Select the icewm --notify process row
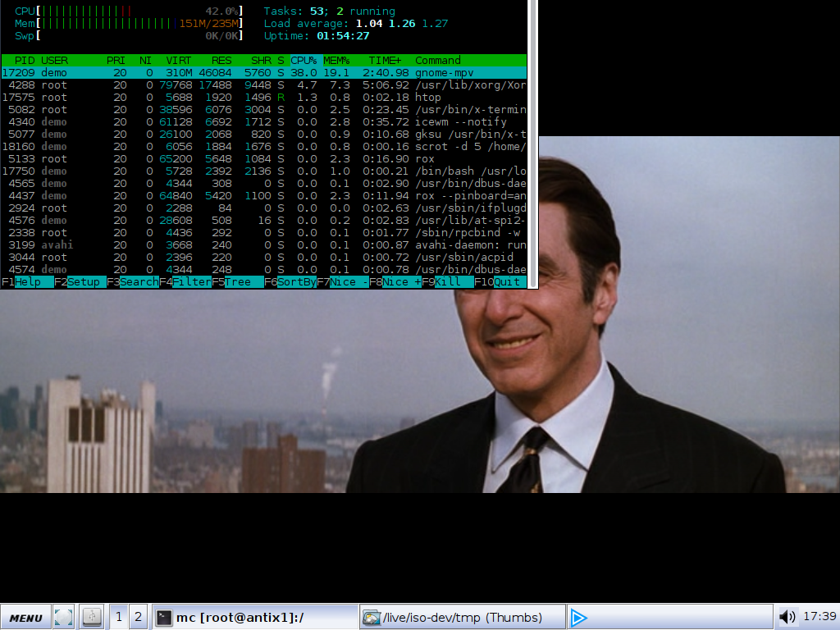The width and height of the screenshot is (840, 630). coord(264,122)
